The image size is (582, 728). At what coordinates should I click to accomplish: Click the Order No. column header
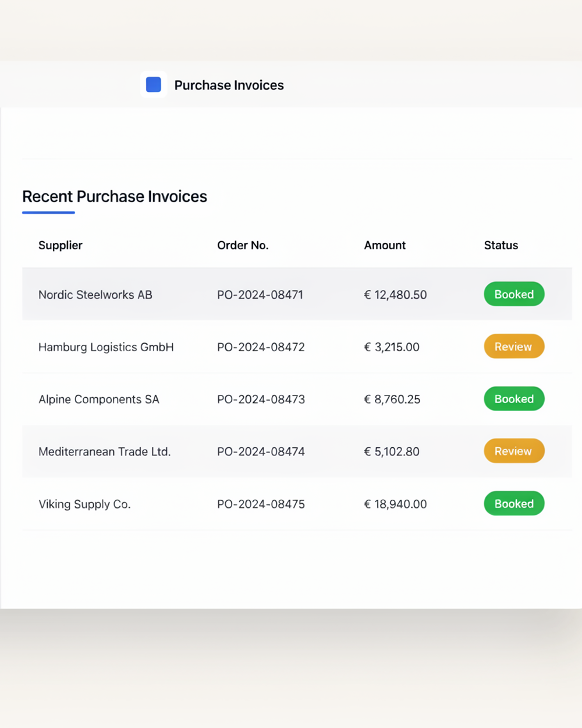(243, 245)
